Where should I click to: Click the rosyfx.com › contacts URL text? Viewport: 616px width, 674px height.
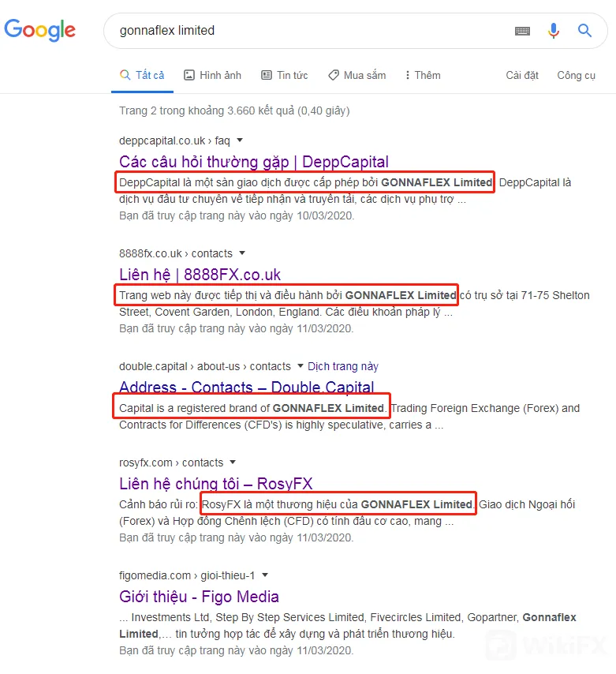[x=171, y=462]
